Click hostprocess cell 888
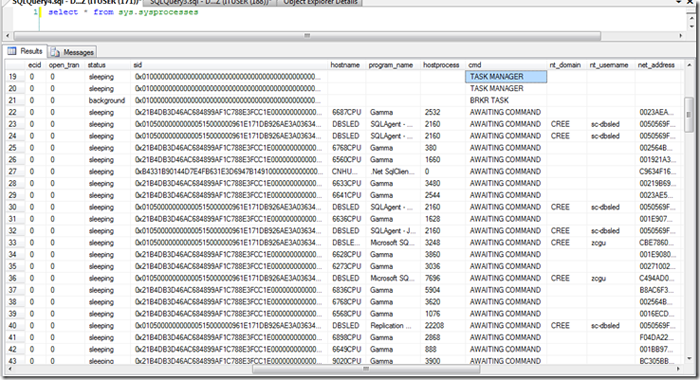 click(442, 349)
